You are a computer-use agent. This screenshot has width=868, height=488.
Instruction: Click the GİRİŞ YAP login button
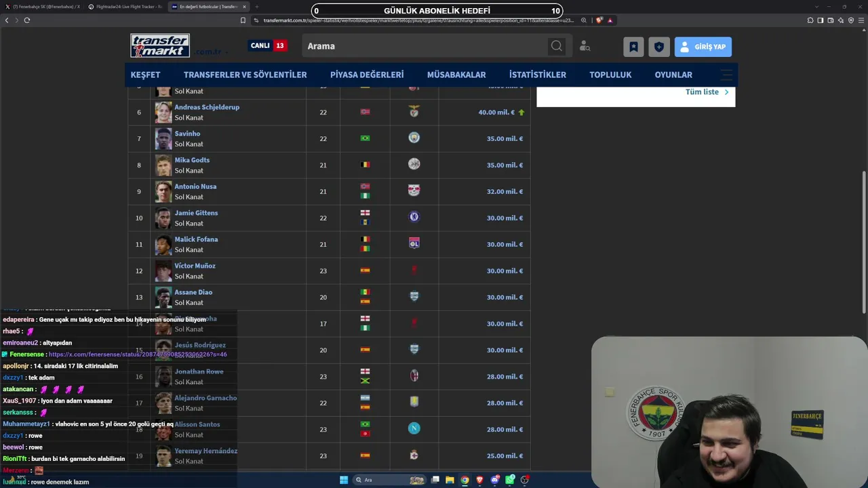pos(703,47)
